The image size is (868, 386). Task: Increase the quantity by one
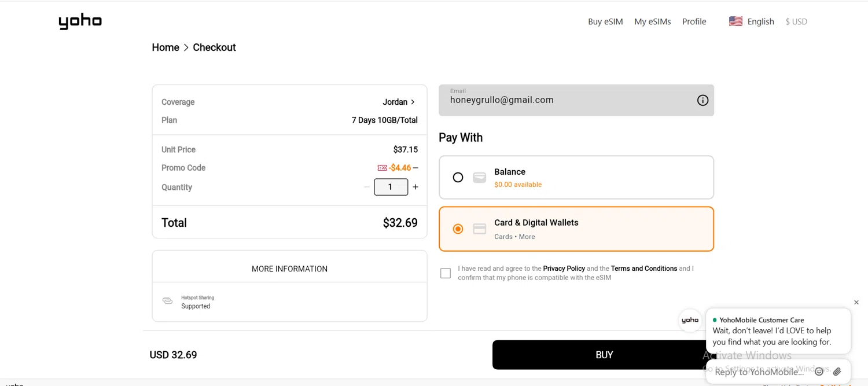pyautogui.click(x=415, y=187)
